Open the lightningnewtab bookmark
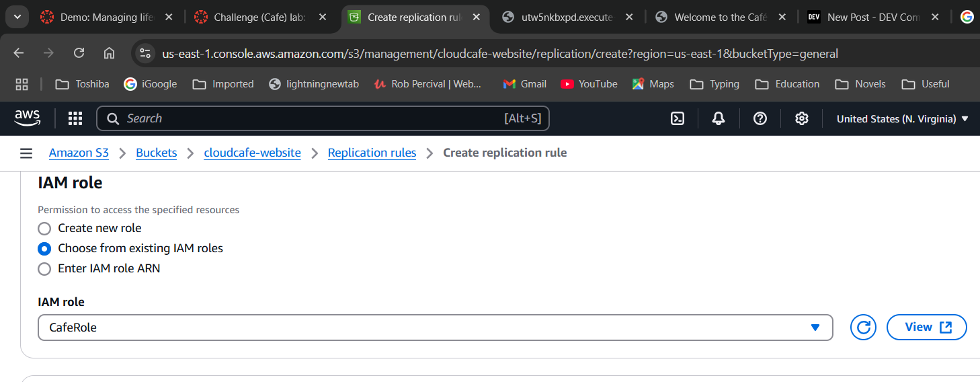Viewport: 980px width, 382px height. (314, 84)
